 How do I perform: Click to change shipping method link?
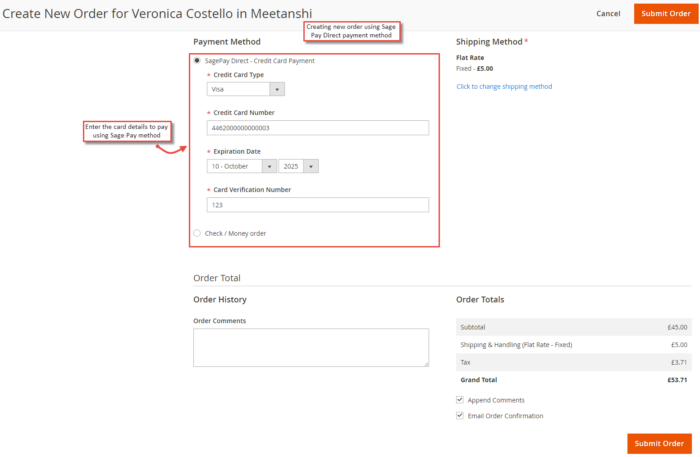click(x=504, y=87)
